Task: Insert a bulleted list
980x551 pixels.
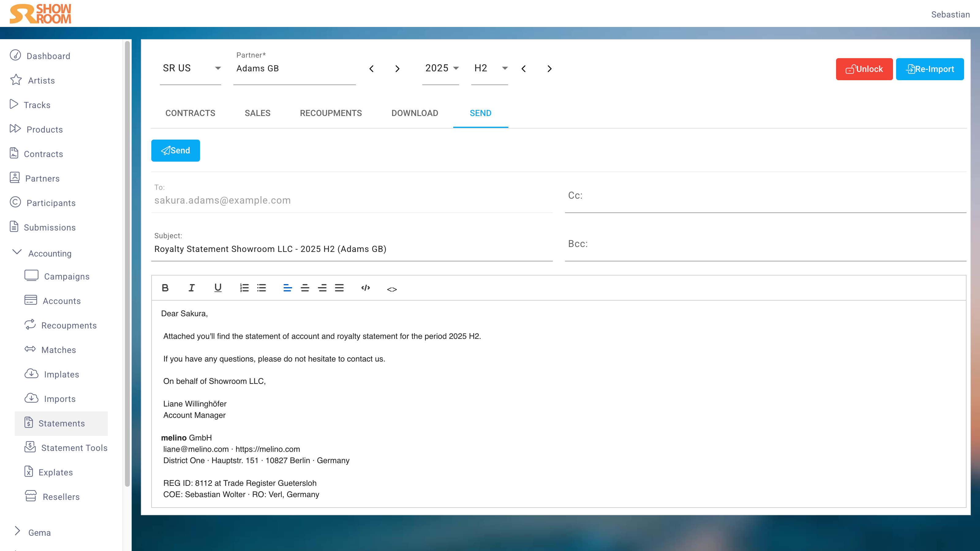Action: [261, 288]
